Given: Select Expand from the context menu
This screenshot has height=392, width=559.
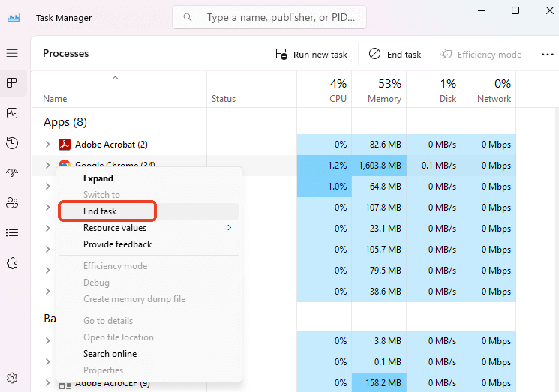Looking at the screenshot, I should click(x=98, y=178).
